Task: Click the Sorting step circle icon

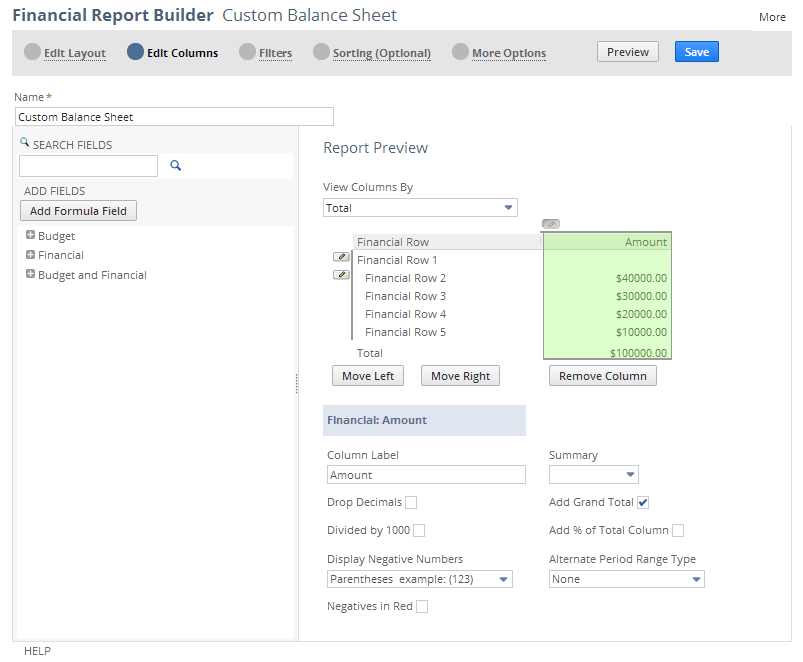Action: (x=321, y=52)
